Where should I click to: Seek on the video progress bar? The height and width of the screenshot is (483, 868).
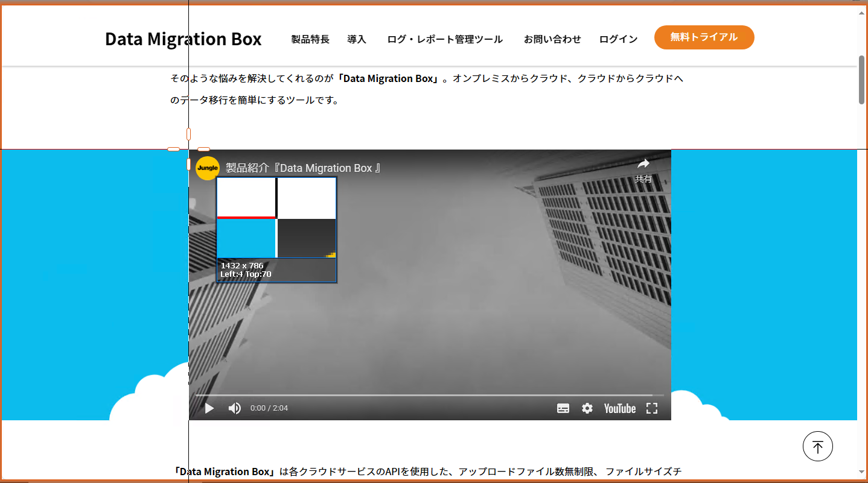(429, 395)
